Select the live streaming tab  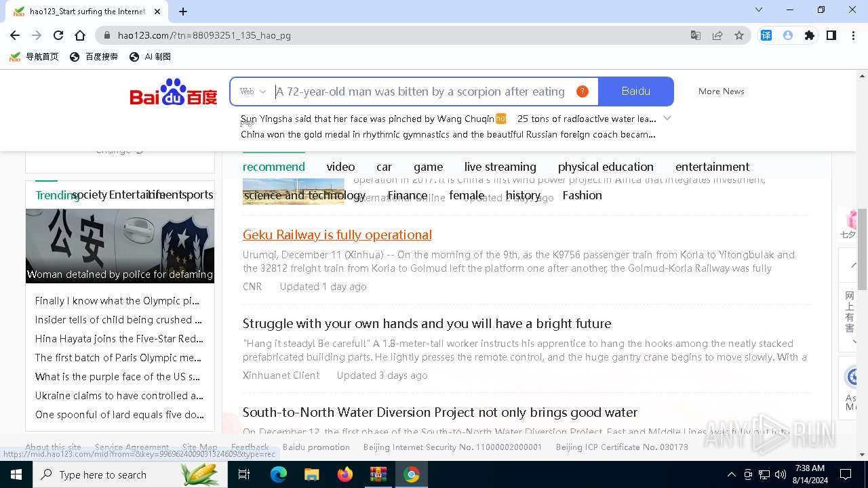click(500, 167)
